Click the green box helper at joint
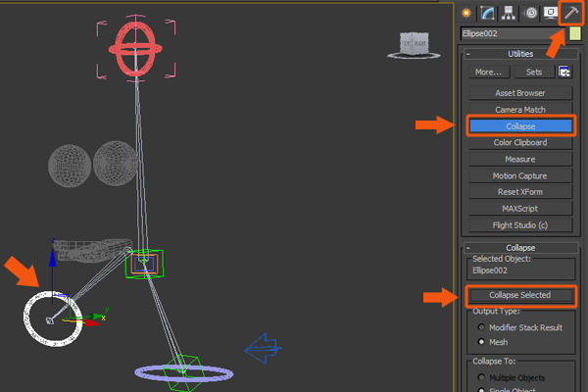Viewport: 588px width, 392px height. point(144,264)
